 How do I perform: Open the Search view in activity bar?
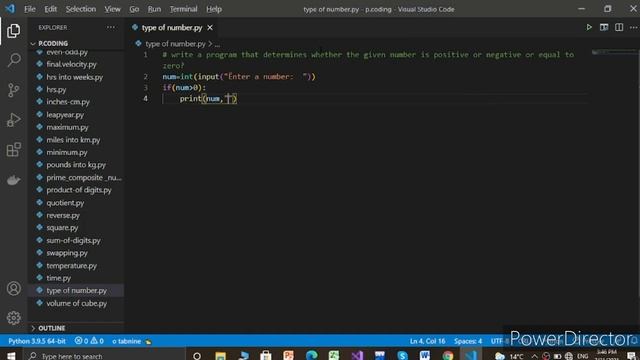[13, 60]
